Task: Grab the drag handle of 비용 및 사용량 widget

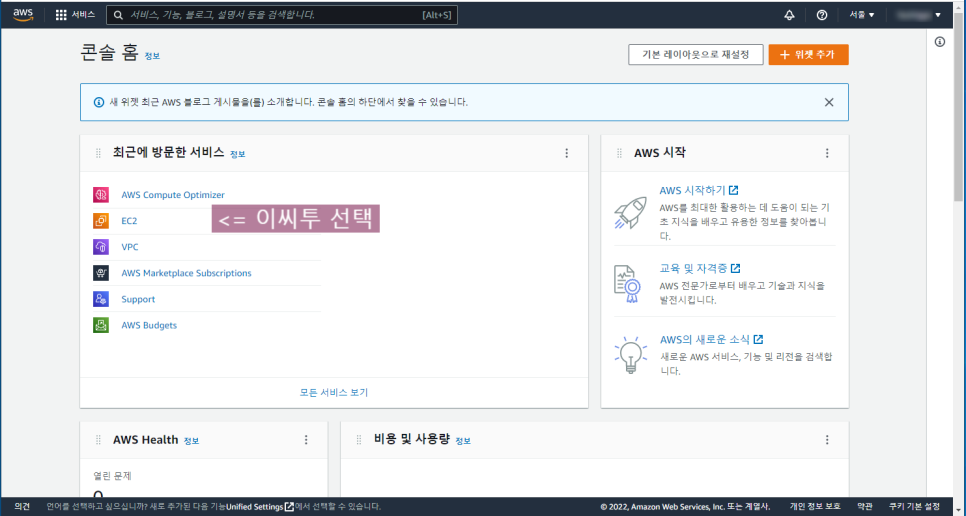Action: pyautogui.click(x=359, y=440)
